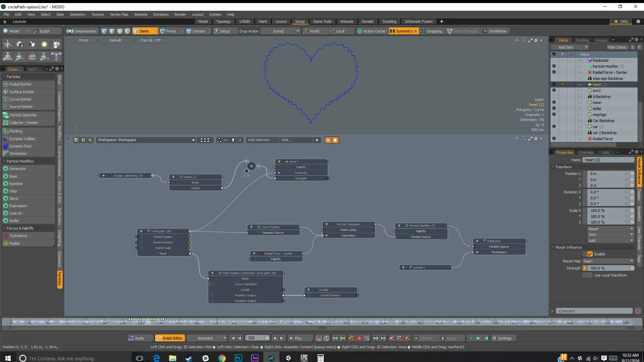
Task: Toggle visibility of the Radial Force item
Action: point(554,138)
